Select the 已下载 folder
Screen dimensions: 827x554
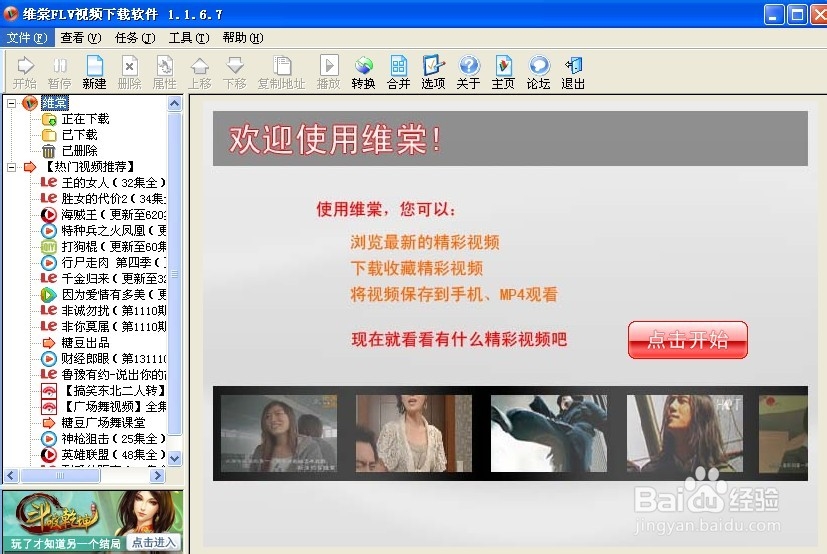point(80,135)
